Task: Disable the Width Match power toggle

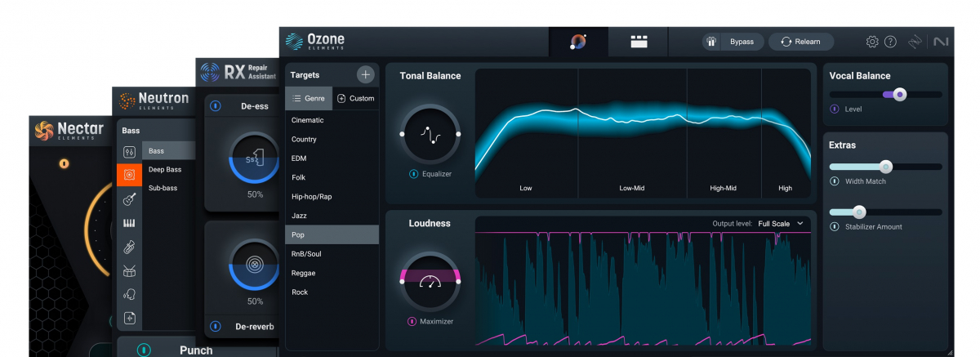Action: pyautogui.click(x=835, y=181)
